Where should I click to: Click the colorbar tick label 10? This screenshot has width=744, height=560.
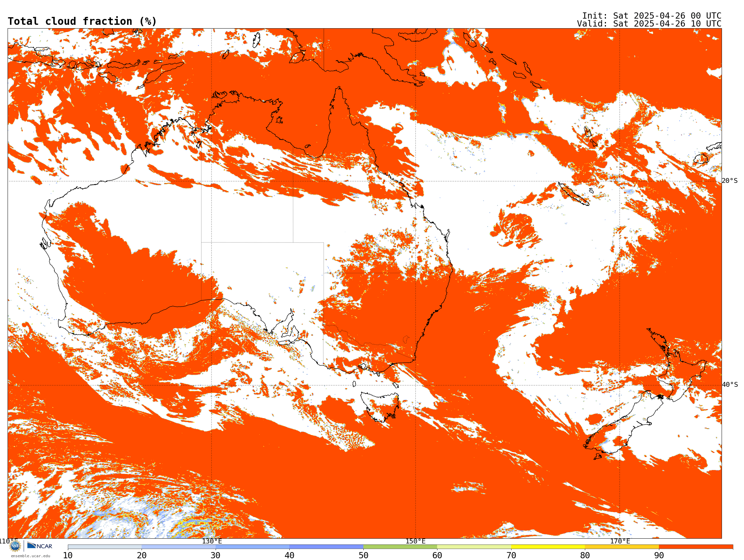coord(68,556)
